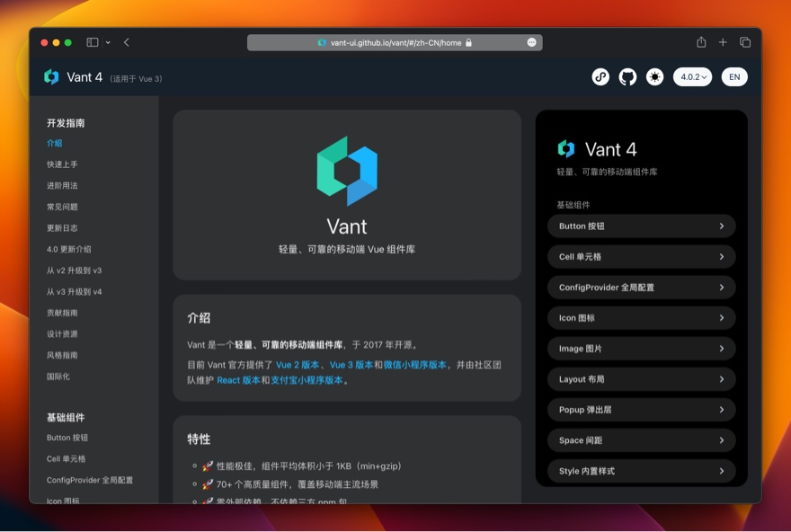Click the chevron on Cell 单元格 row

[x=722, y=257]
